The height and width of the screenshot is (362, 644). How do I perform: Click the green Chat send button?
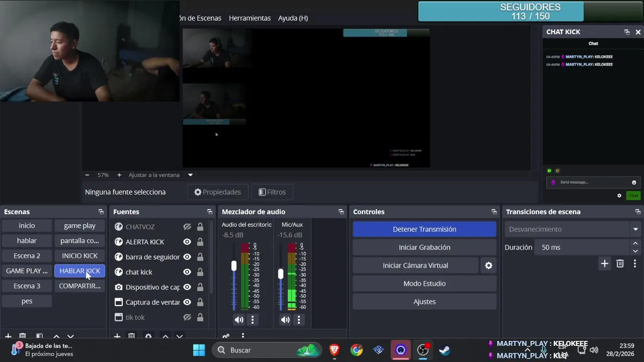coord(633,196)
